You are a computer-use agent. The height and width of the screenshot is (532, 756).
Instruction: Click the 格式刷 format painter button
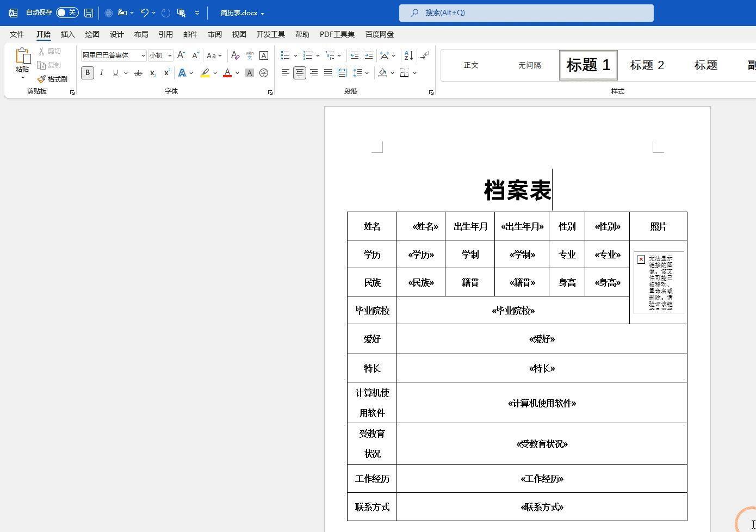point(52,79)
